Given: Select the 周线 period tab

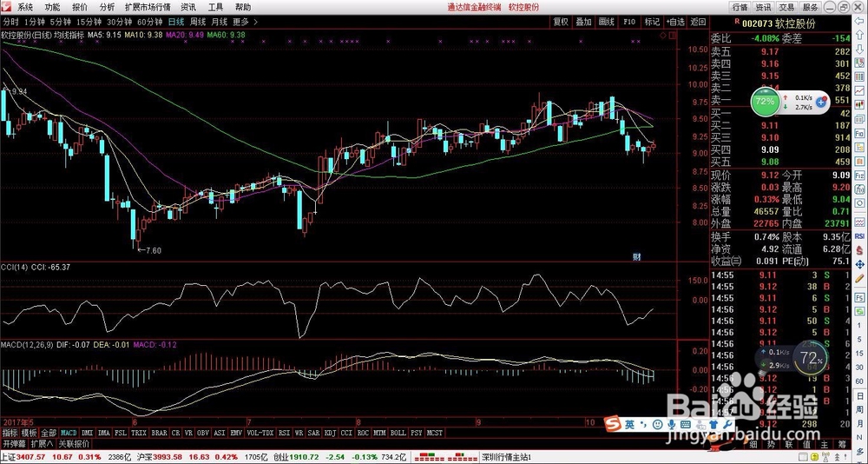Looking at the screenshot, I should [x=198, y=23].
